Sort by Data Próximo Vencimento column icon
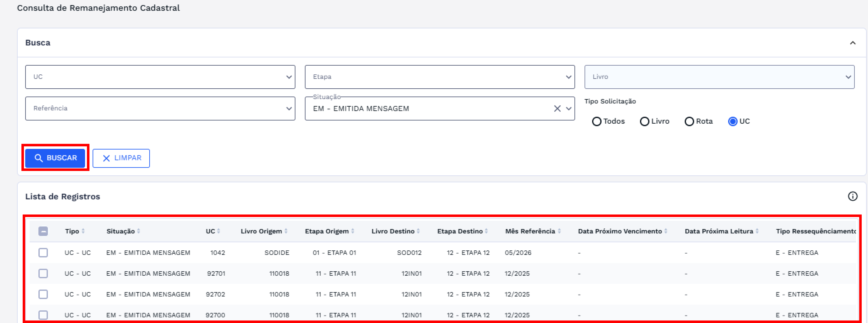 pos(666,231)
